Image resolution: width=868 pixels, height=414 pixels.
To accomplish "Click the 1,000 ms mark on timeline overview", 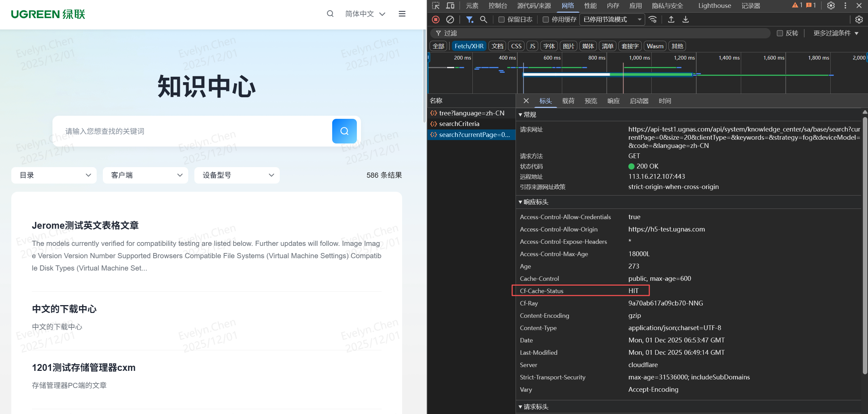I will (639, 58).
